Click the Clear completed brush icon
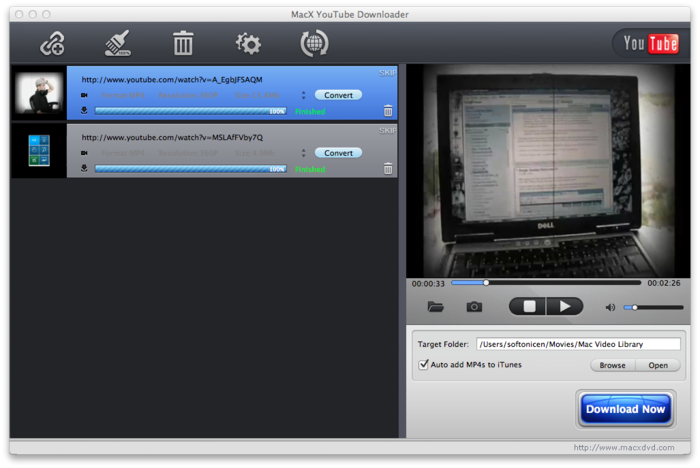 click(x=119, y=44)
